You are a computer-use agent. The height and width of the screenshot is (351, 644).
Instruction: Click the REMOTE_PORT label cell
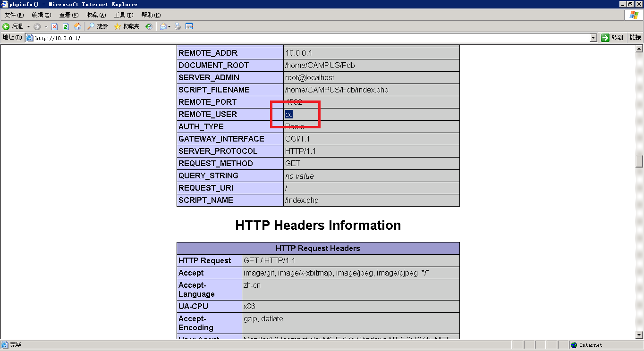[230, 102]
